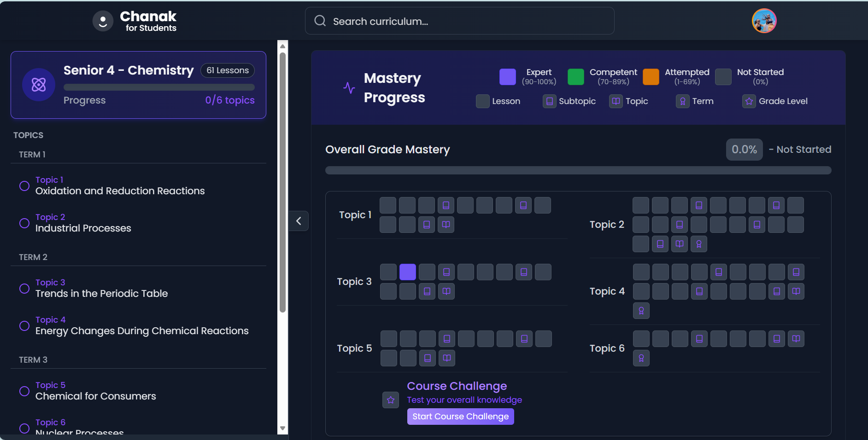Select the Topic 3 progress circle
Viewport: 868px width, 440px height.
24,288
